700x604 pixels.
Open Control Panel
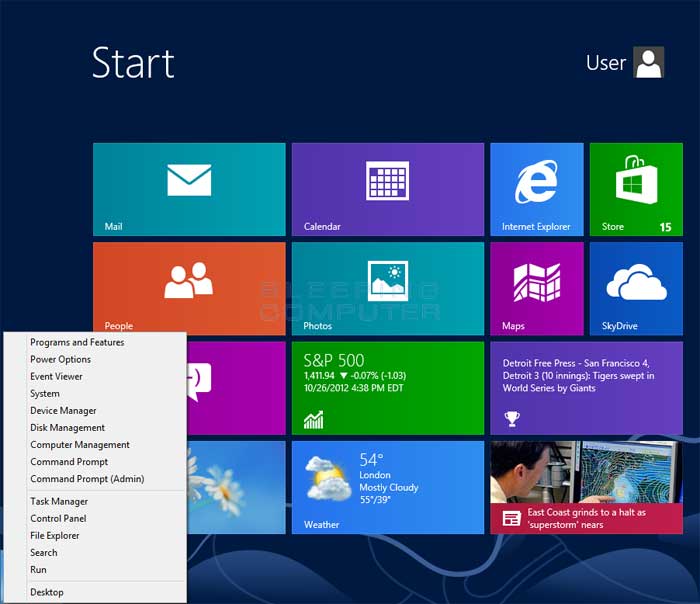pos(58,518)
